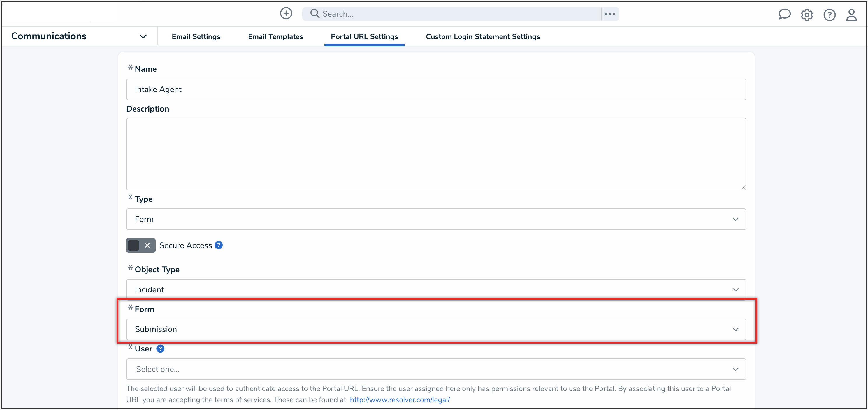This screenshot has width=868, height=410.
Task: Open the Form dropdown showing Submission
Action: 436,329
